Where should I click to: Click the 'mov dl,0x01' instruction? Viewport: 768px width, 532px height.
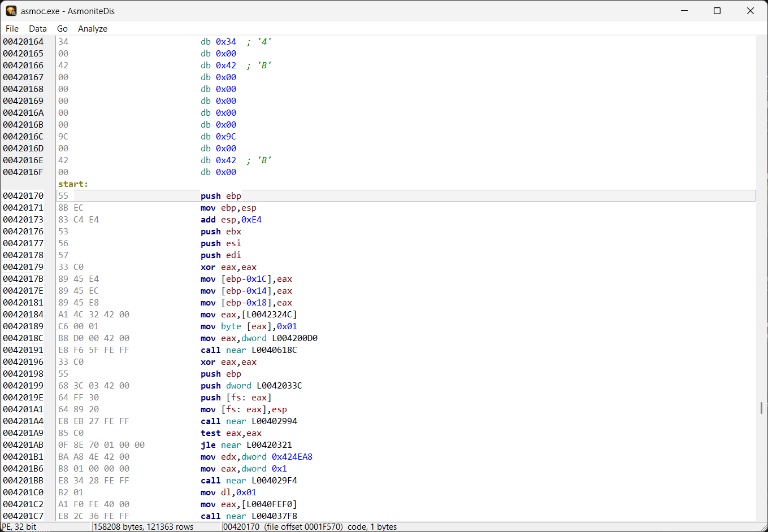click(228, 492)
